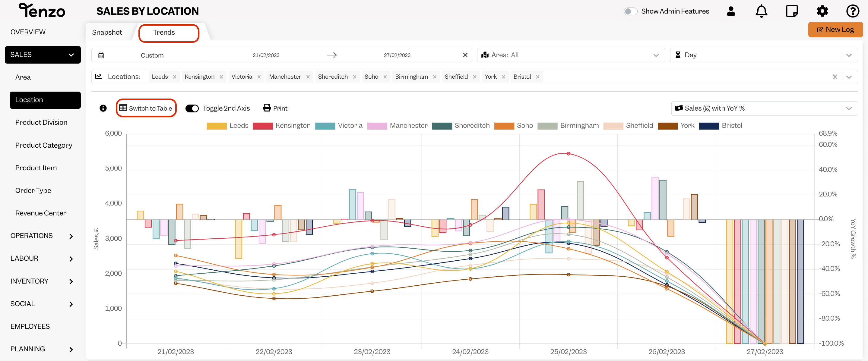Open the Day granularity dropdown
This screenshot has height=361, width=868.
click(764, 55)
